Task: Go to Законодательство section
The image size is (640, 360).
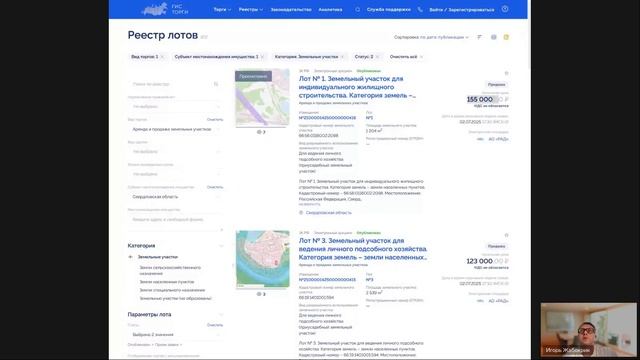Action: tap(291, 9)
